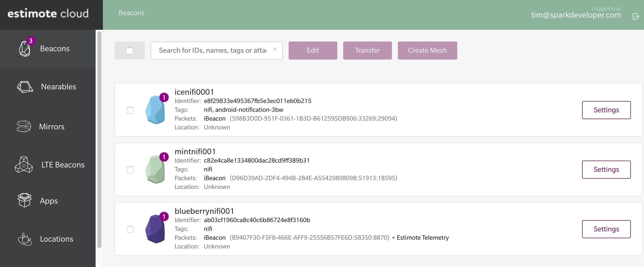This screenshot has width=644, height=267.
Task: Open Settings for icenifi0001
Action: pos(606,110)
